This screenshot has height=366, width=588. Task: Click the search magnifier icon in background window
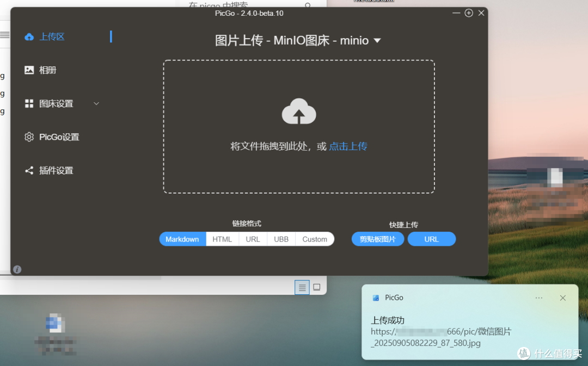[x=308, y=5]
